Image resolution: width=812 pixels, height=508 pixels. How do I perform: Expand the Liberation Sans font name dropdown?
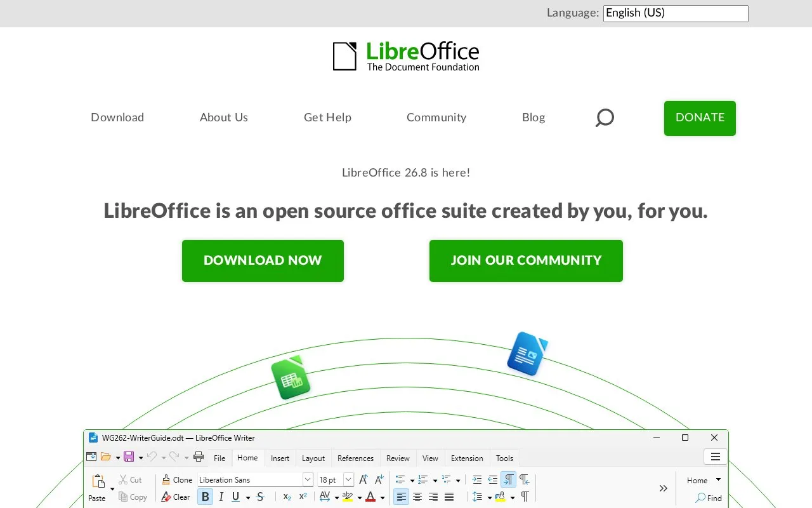click(308, 479)
